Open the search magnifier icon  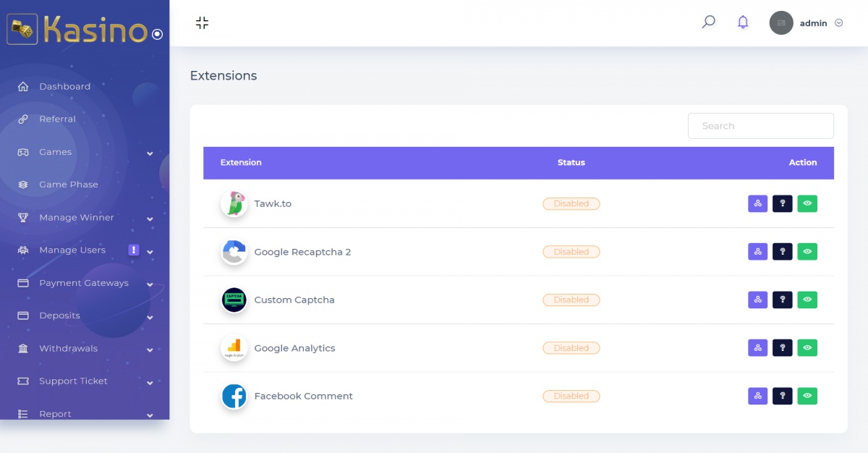point(708,22)
